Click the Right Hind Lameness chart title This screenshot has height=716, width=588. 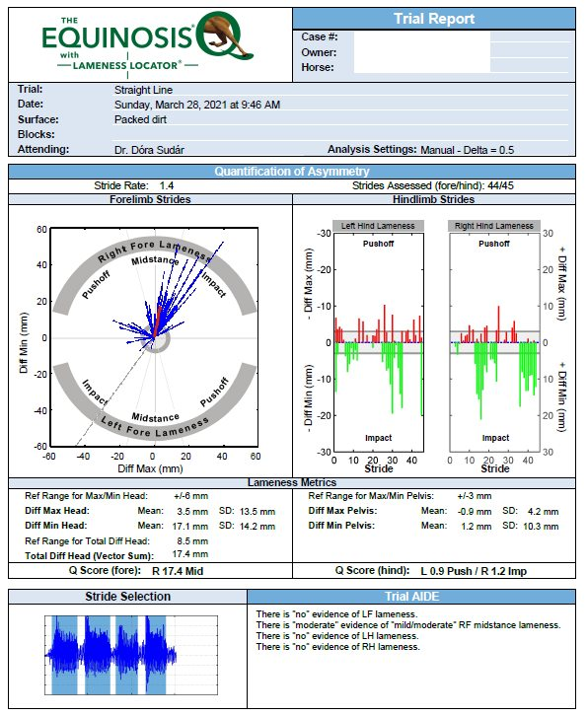tap(494, 226)
